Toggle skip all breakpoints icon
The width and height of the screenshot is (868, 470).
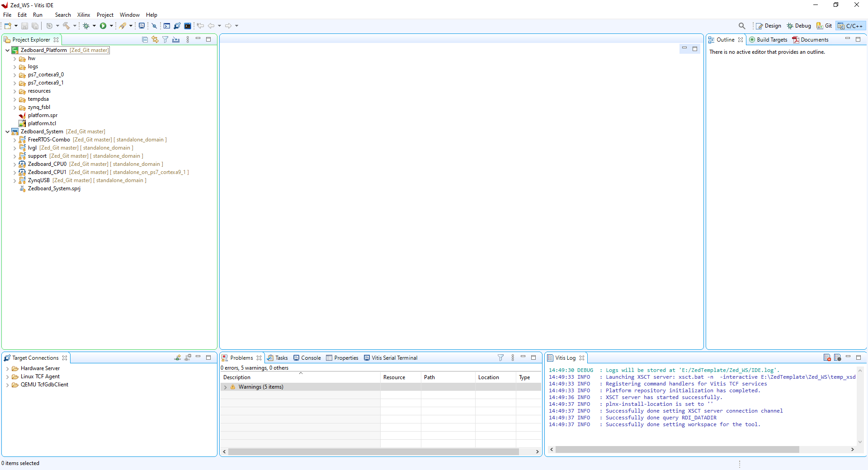click(x=154, y=26)
